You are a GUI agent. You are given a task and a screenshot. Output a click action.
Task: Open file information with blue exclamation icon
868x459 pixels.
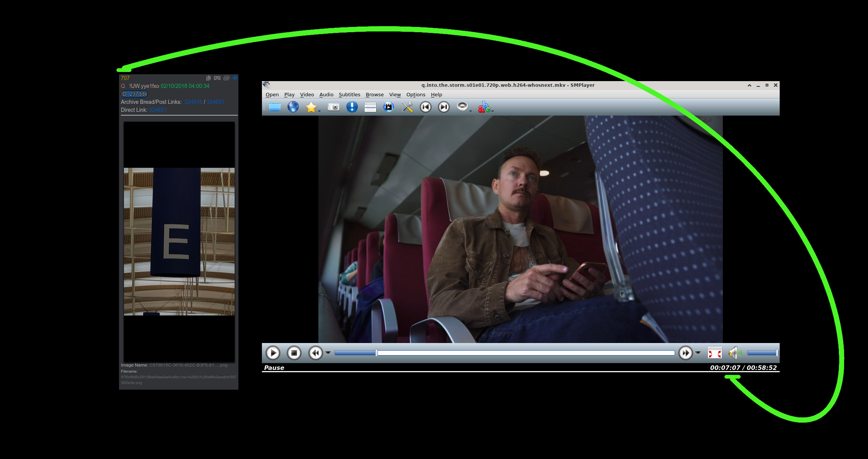(x=352, y=107)
